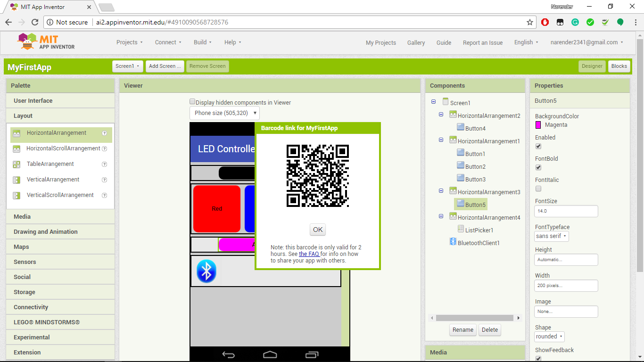Open the Connect menu
The width and height of the screenshot is (644, 362).
(168, 42)
